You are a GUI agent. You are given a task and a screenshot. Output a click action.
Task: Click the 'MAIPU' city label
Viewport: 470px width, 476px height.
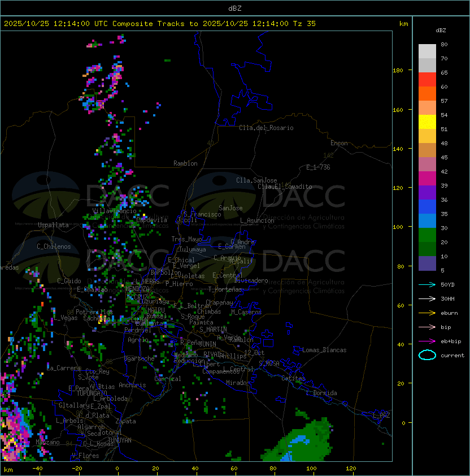[x=156, y=310]
